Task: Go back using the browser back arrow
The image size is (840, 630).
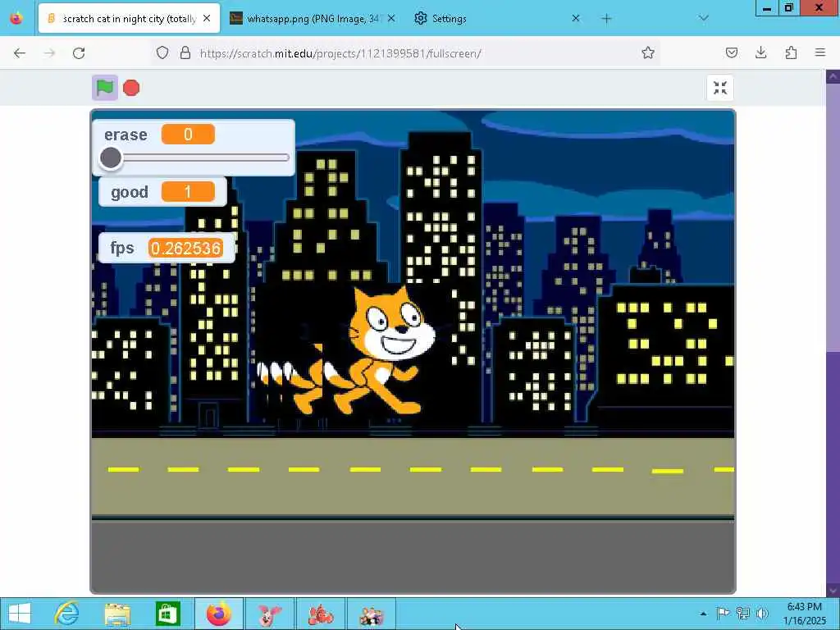Action: tap(20, 53)
